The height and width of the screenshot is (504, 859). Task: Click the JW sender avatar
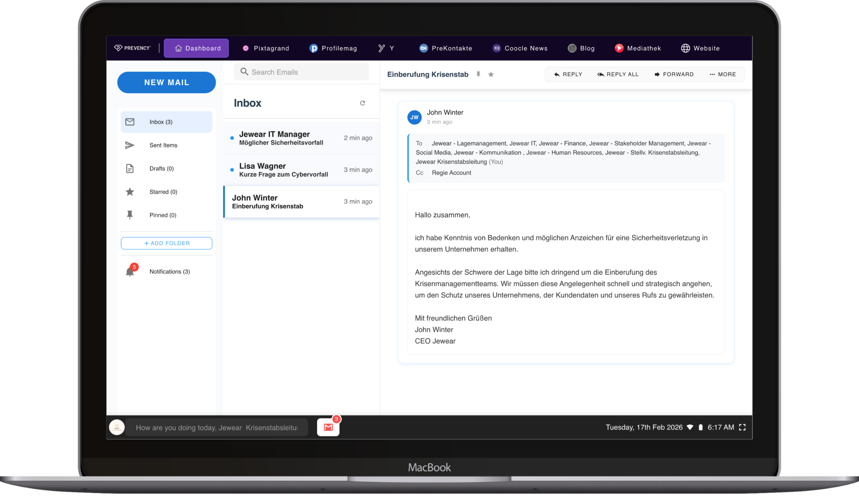point(414,117)
